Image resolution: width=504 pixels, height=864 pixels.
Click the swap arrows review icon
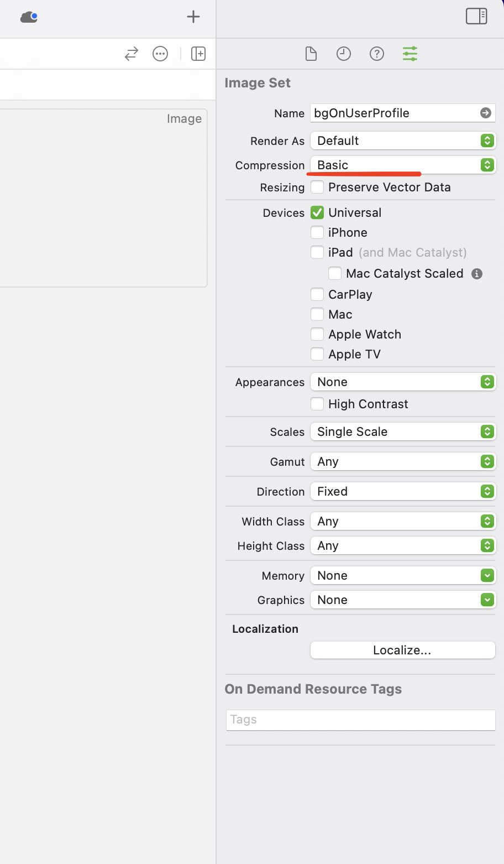point(132,54)
